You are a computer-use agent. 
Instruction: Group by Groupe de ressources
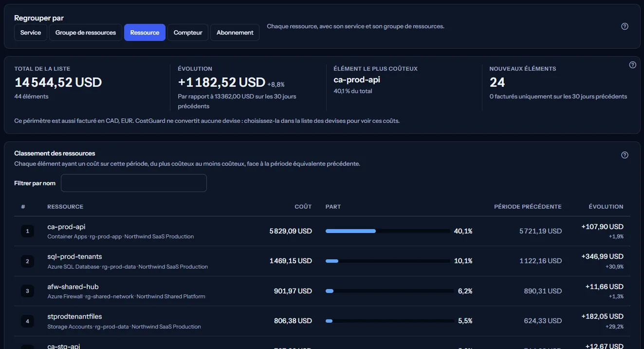point(86,33)
